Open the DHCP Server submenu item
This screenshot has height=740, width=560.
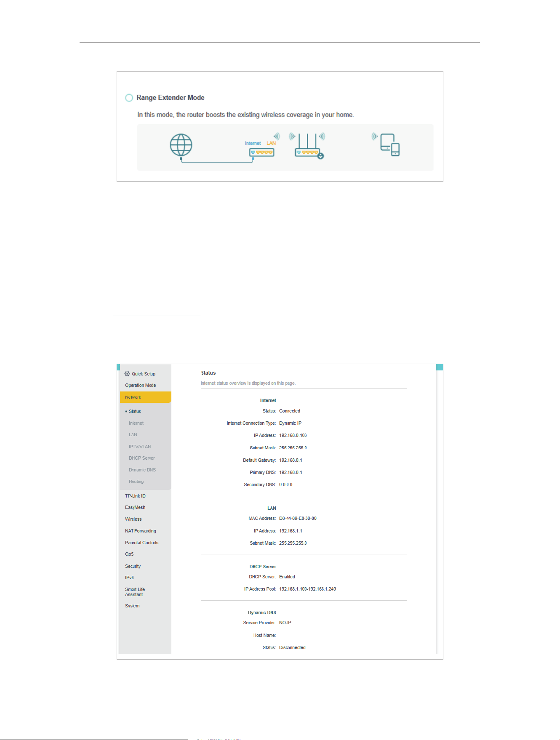coord(142,458)
